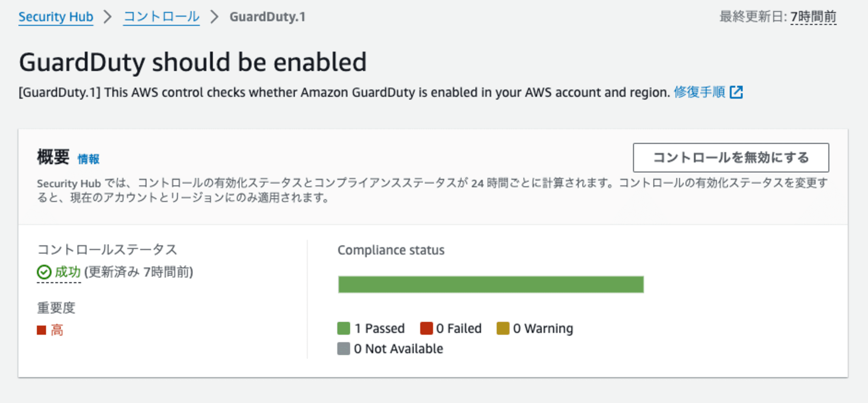Click the (更新済み 7時間前) status text

click(x=139, y=272)
